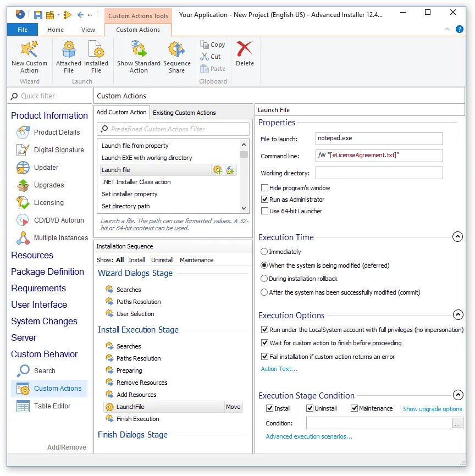This screenshot has height=476, width=475.
Task: Show Standard Action ribbon icon
Action: click(139, 57)
